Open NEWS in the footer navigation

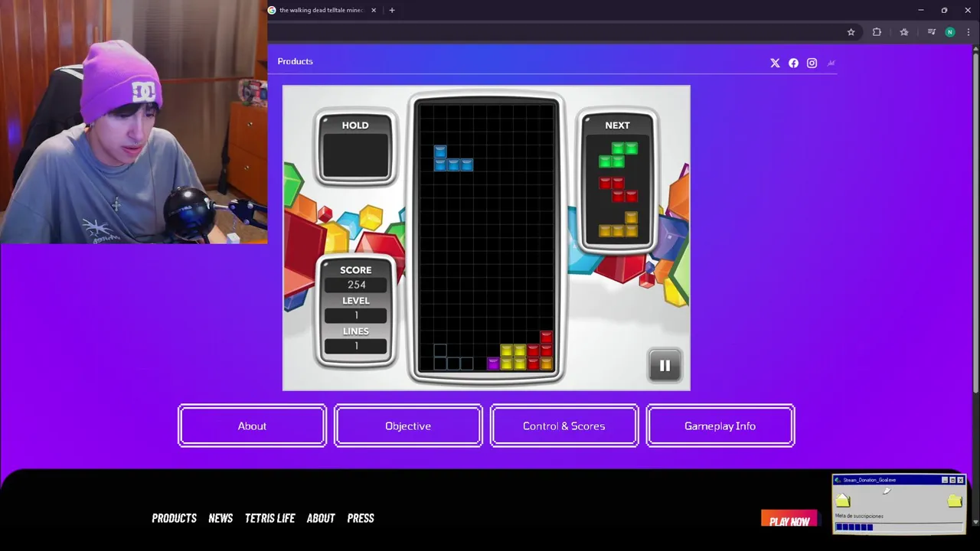click(x=220, y=518)
